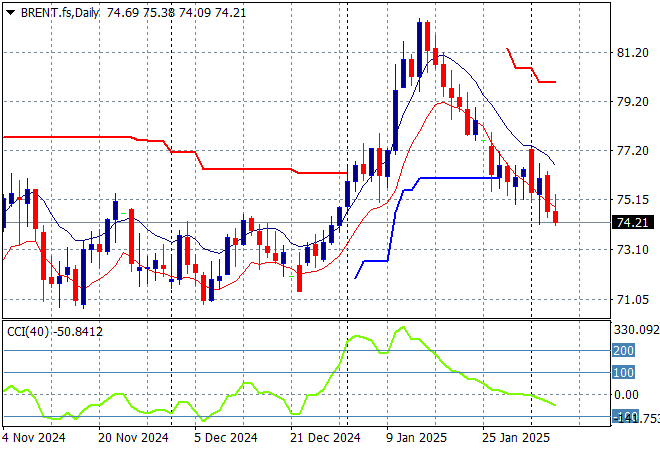The height and width of the screenshot is (450, 660).
Task: Click the CCI 200 level label
Action: pos(624,351)
